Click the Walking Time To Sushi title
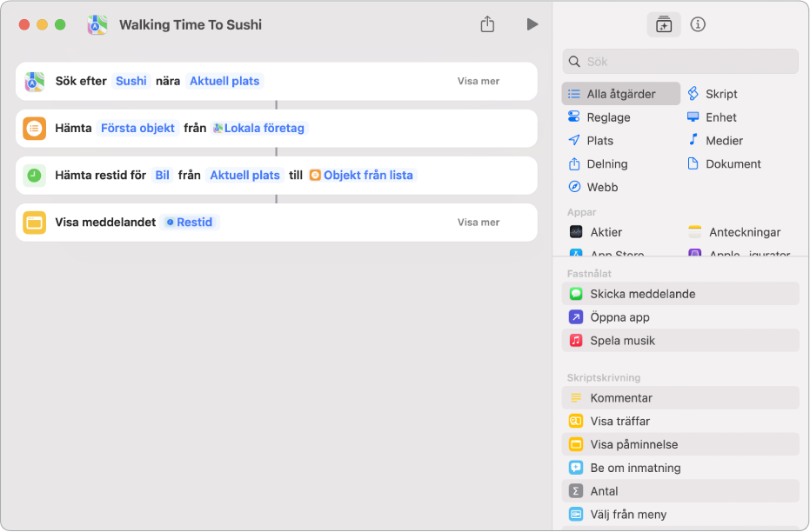The width and height of the screenshot is (810, 532). [x=191, y=24]
